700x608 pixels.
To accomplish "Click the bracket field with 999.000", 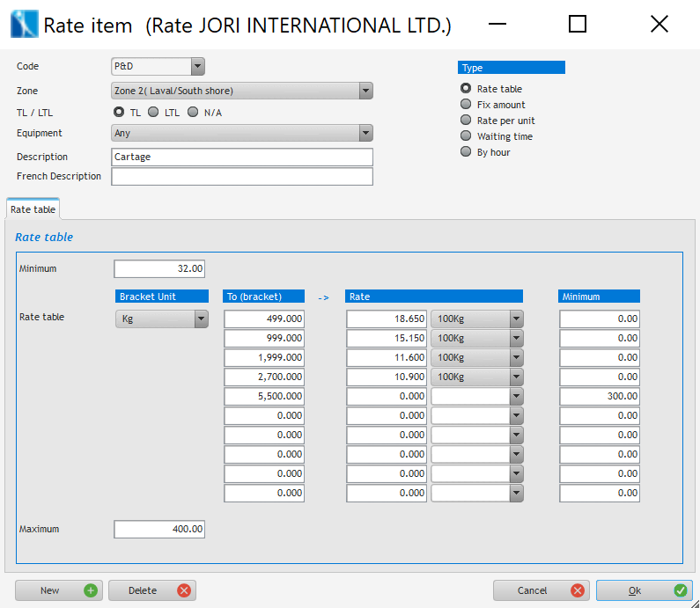I will point(264,338).
